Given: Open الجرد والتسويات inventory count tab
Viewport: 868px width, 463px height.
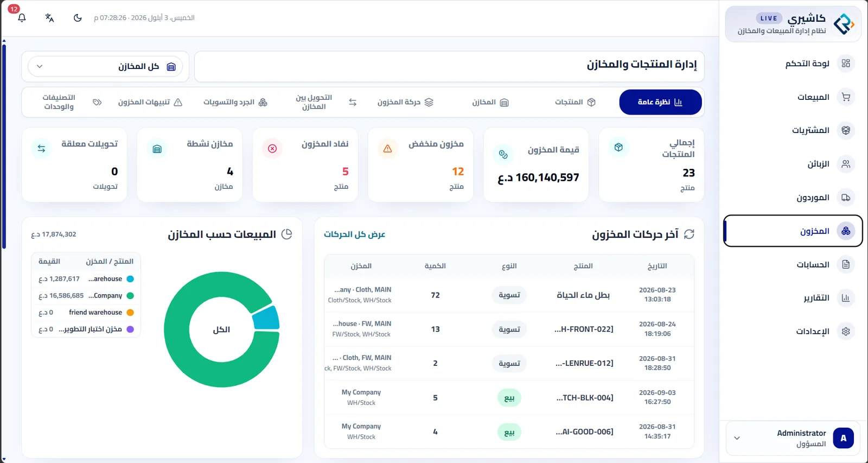Looking at the screenshot, I should pyautogui.click(x=235, y=102).
